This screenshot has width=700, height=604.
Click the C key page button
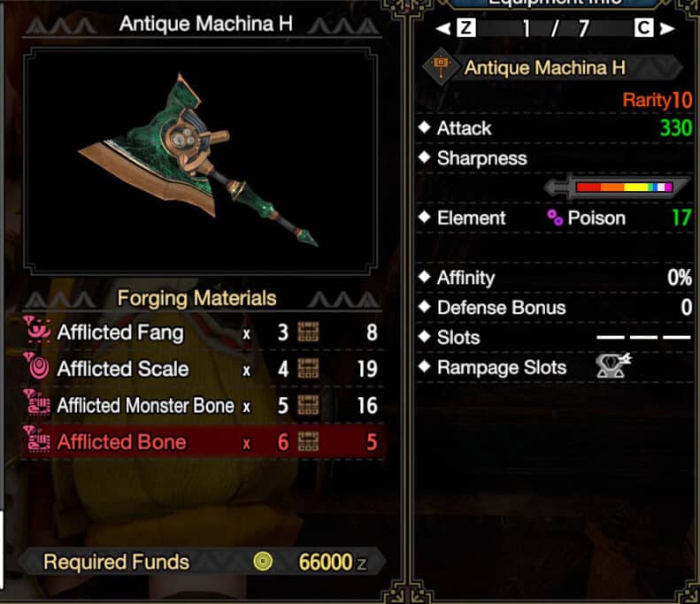click(x=643, y=28)
